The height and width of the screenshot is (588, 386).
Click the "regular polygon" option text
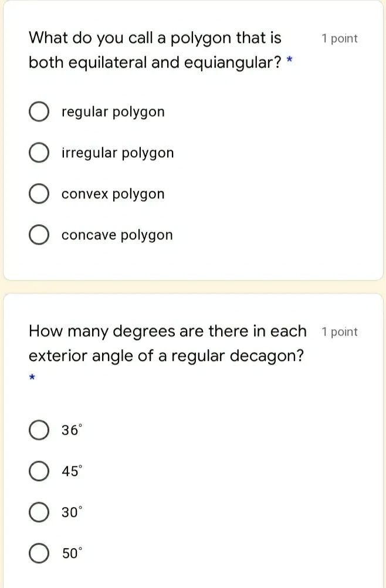click(113, 112)
